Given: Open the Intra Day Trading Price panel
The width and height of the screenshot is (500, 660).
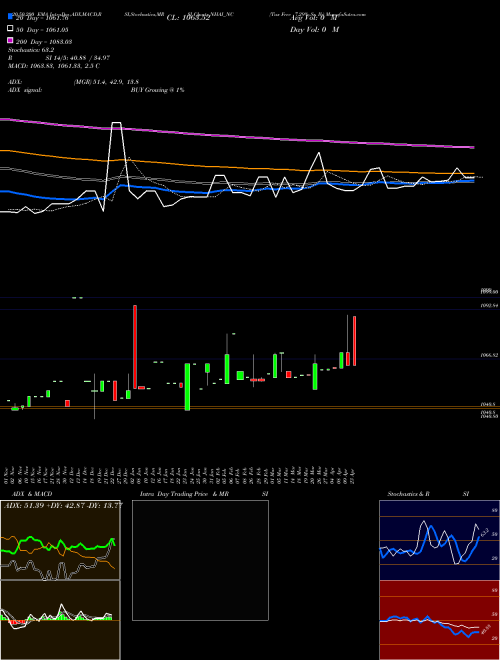Looking at the screenshot, I should pos(200,560).
